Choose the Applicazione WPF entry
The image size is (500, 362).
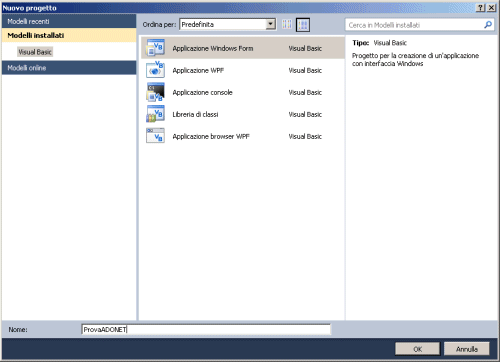tap(243, 70)
